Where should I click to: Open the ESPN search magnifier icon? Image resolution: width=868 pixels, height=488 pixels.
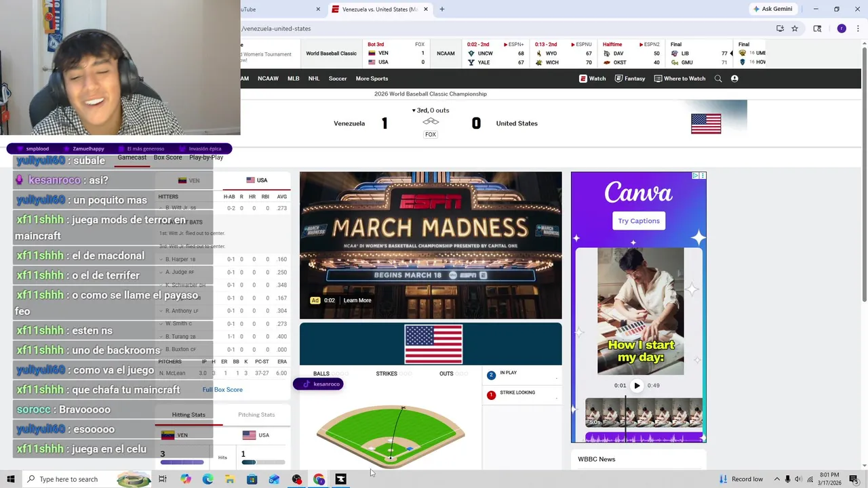pyautogui.click(x=718, y=79)
